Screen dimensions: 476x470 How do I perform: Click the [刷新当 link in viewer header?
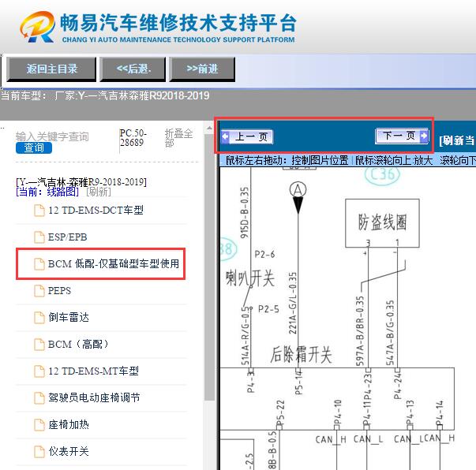coord(457,140)
